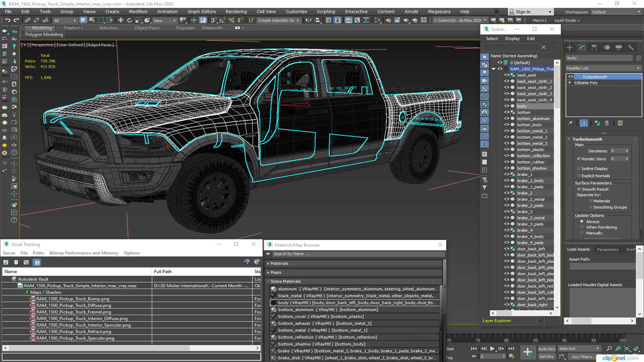Open Display menu in Scene Explorer
The image size is (644, 362).
(x=512, y=39)
